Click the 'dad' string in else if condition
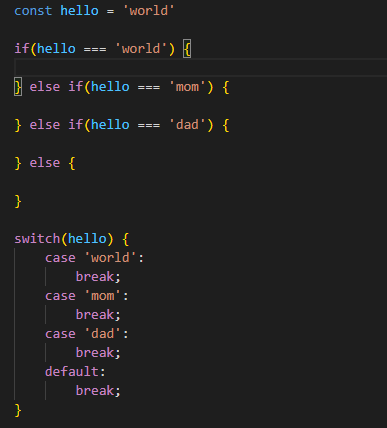Screen dimensions: 387x428 [187, 125]
